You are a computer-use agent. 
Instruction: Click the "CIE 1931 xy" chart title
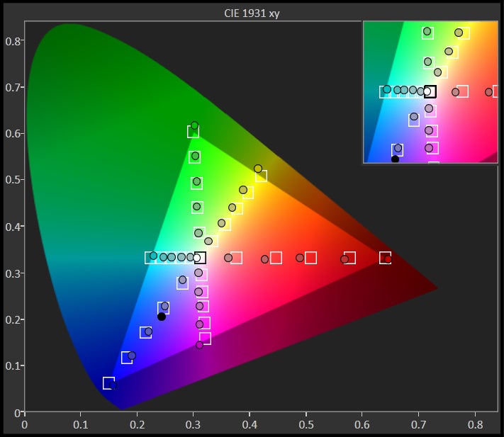click(252, 13)
